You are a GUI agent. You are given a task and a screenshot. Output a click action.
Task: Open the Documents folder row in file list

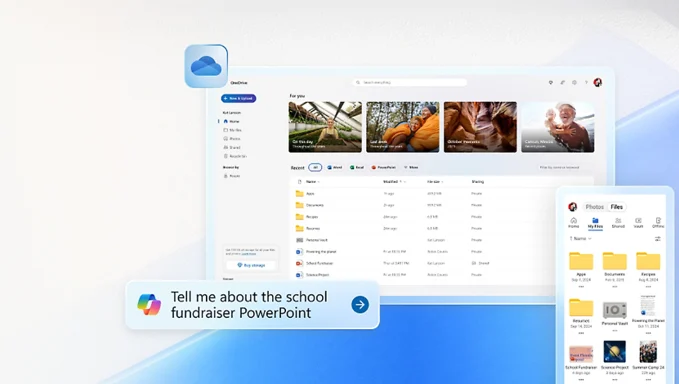coord(441,205)
